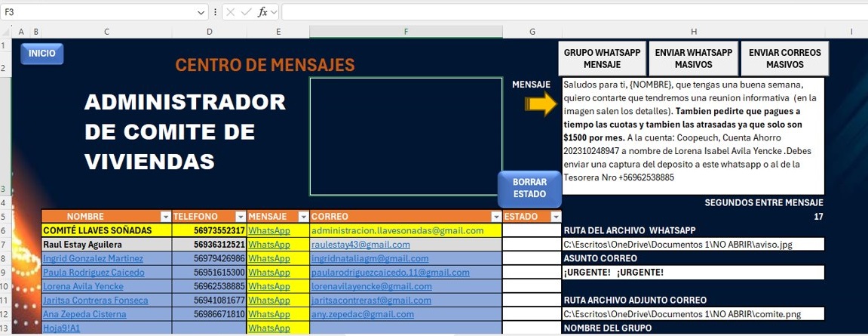
Task: Click the dark image placeholder box
Action: point(406,137)
